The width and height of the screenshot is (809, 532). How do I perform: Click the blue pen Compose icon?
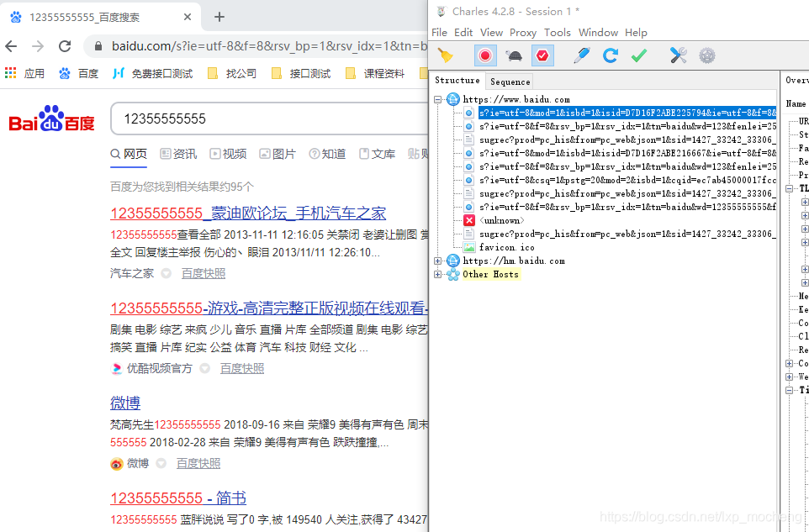(x=581, y=55)
